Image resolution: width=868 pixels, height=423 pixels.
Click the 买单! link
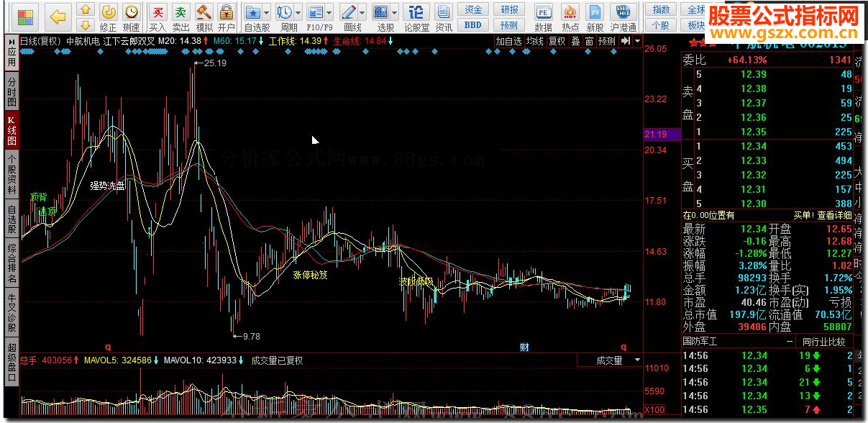click(x=803, y=215)
